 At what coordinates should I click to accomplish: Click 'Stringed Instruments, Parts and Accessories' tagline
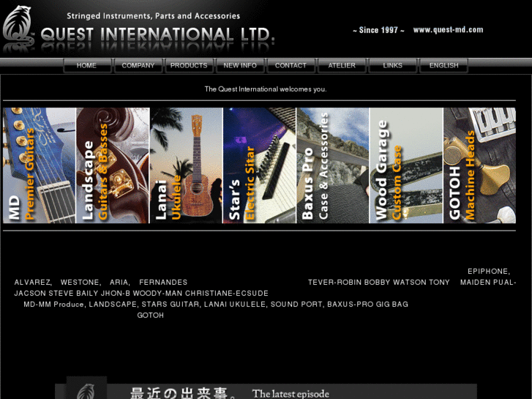154,16
